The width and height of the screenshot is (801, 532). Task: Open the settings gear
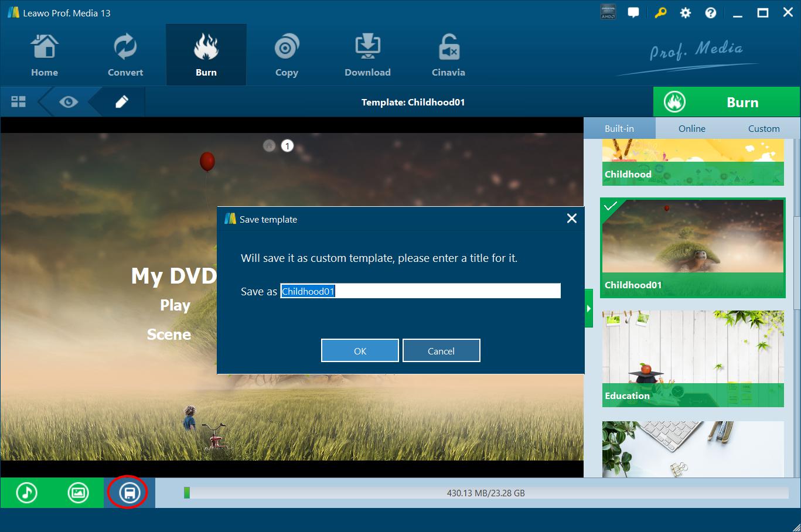click(x=686, y=13)
